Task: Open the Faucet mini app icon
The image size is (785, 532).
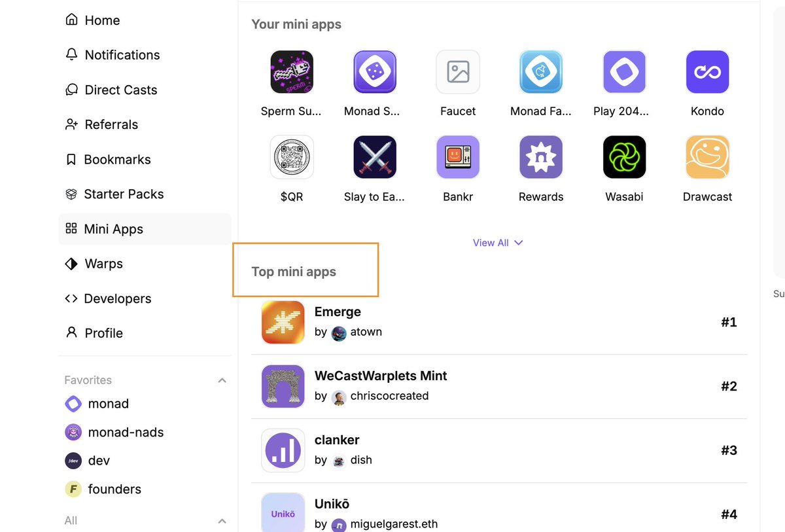Action: (458, 72)
